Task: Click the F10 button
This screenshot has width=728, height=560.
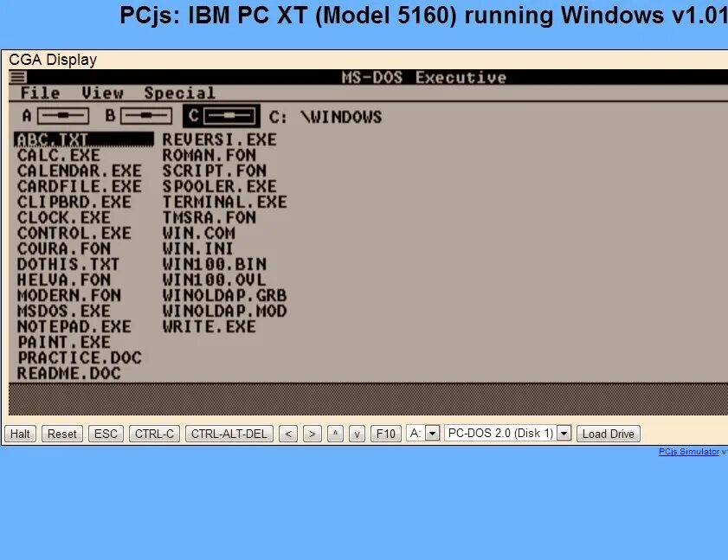Action: point(386,434)
